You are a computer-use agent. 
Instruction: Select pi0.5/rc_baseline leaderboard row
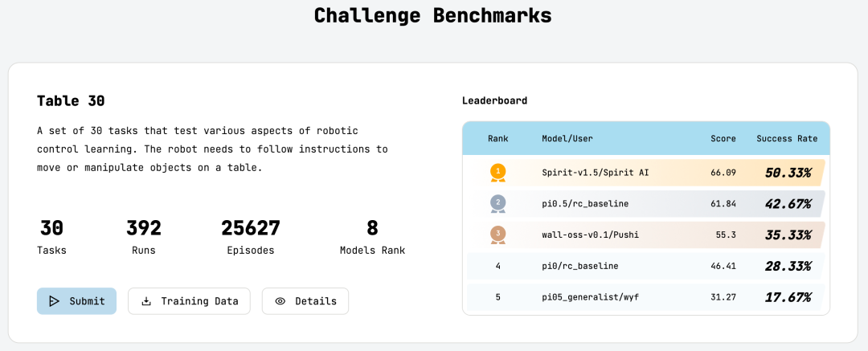[646, 204]
